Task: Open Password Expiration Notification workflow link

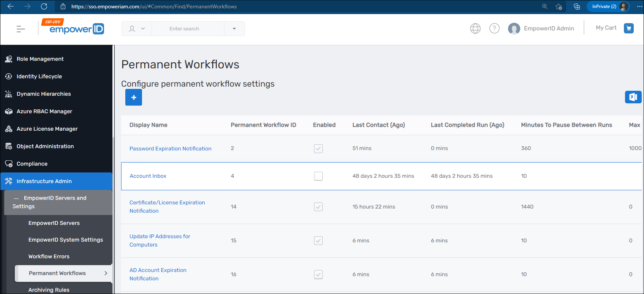Action: point(170,149)
